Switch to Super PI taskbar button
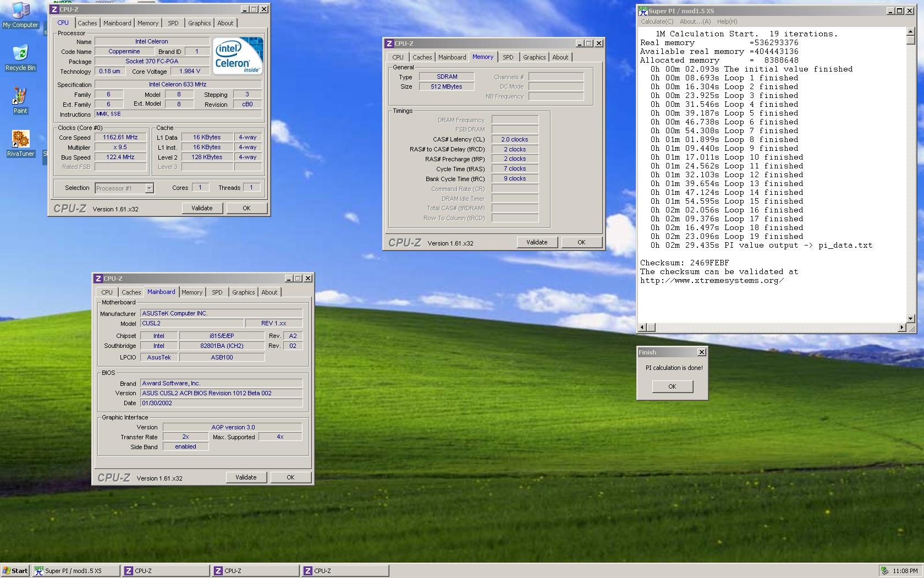 click(x=76, y=571)
